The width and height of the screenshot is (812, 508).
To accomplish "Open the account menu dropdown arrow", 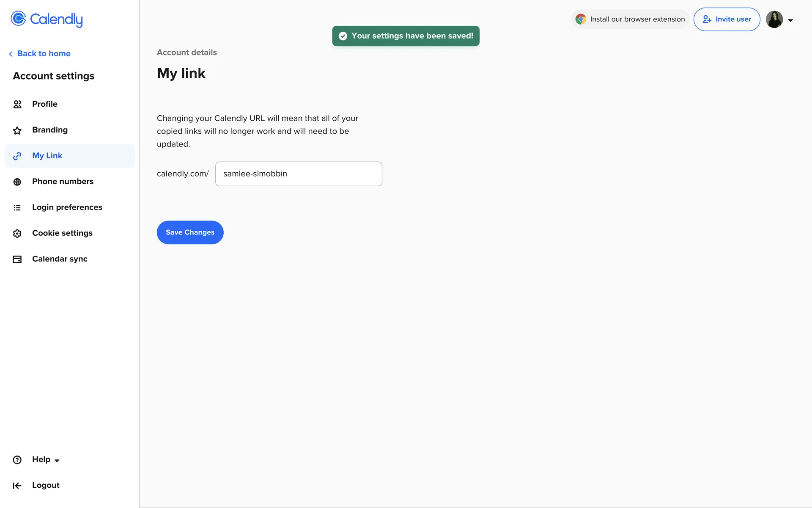I will click(790, 20).
